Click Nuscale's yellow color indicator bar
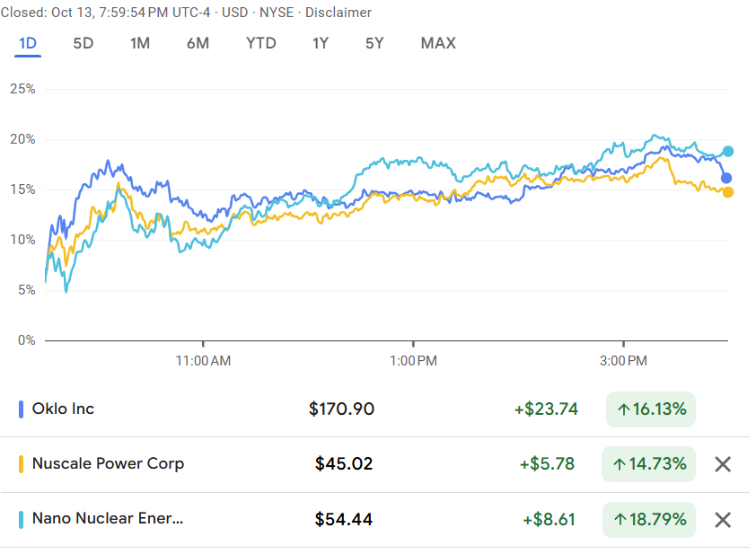This screenshot has height=554, width=756. point(22,464)
